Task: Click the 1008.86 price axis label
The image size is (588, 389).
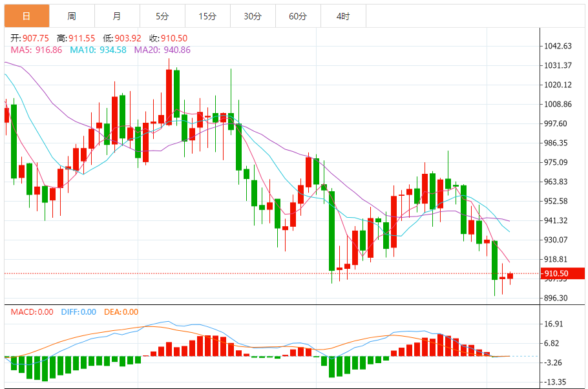Action: [x=558, y=104]
